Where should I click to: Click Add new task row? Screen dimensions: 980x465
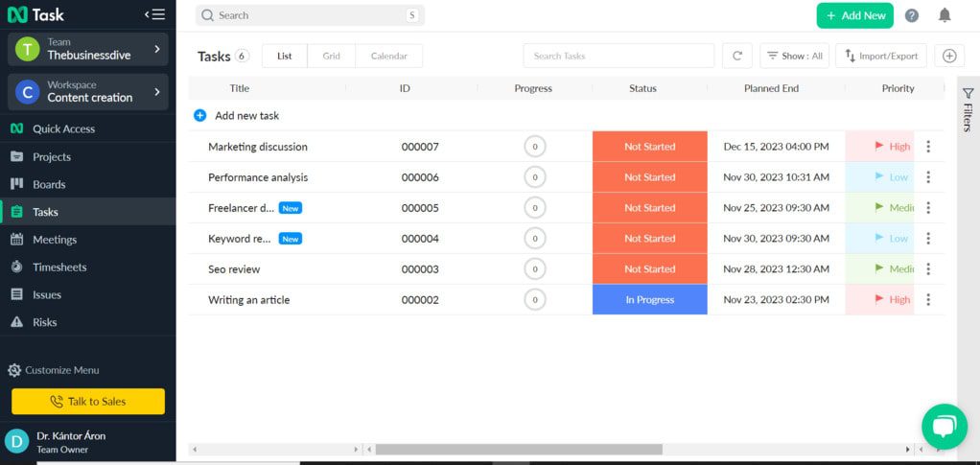(567, 116)
